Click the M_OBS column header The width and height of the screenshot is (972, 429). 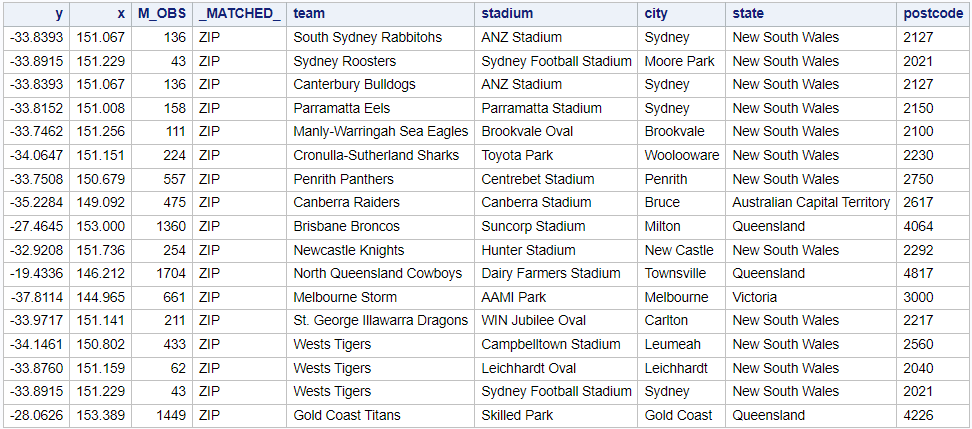pyautogui.click(x=162, y=14)
